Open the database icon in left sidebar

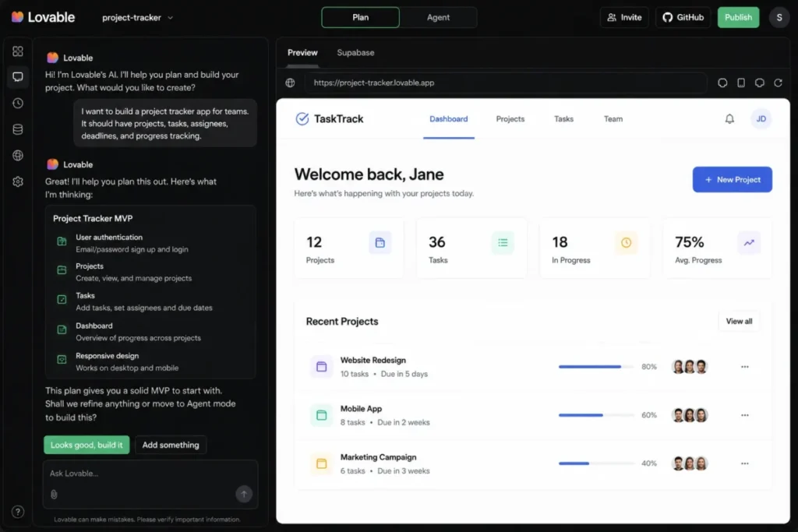pyautogui.click(x=18, y=129)
